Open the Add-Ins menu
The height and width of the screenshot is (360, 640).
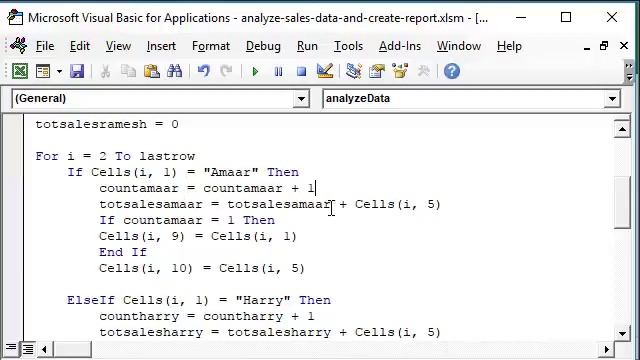tap(400, 46)
